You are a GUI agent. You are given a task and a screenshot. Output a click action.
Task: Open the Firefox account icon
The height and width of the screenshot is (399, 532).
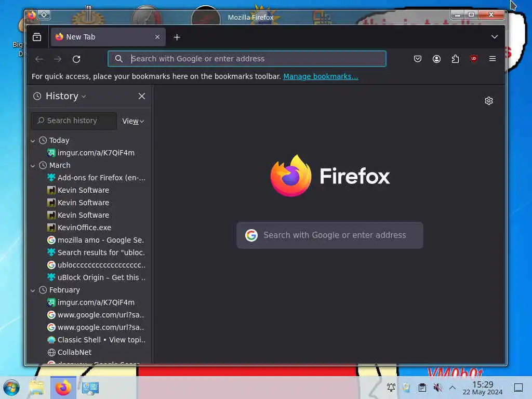[x=436, y=59]
